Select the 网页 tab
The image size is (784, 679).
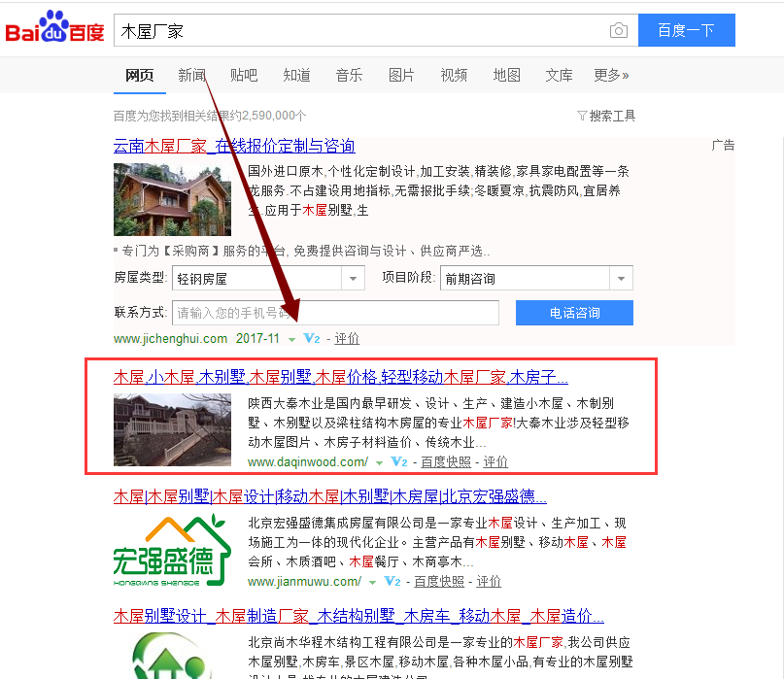[x=140, y=76]
